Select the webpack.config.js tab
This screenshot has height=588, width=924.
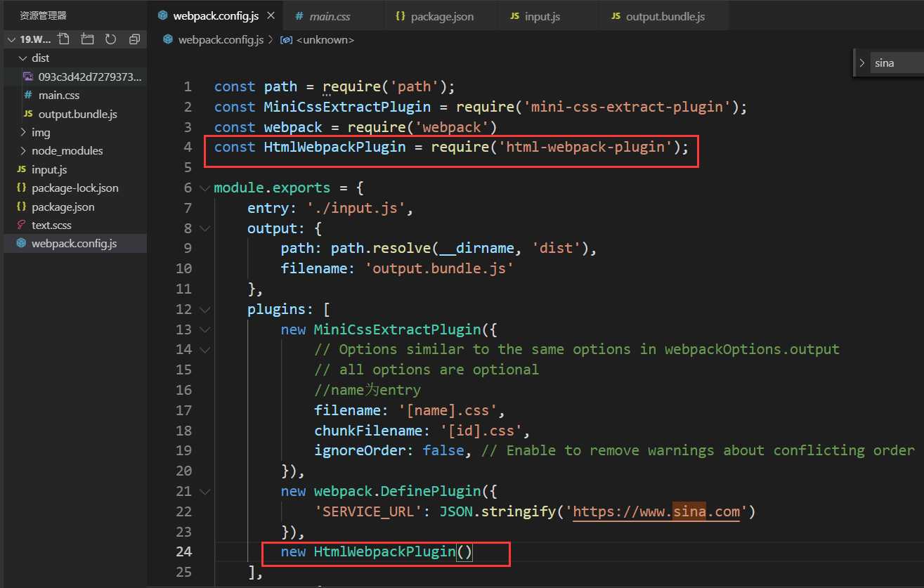216,15
